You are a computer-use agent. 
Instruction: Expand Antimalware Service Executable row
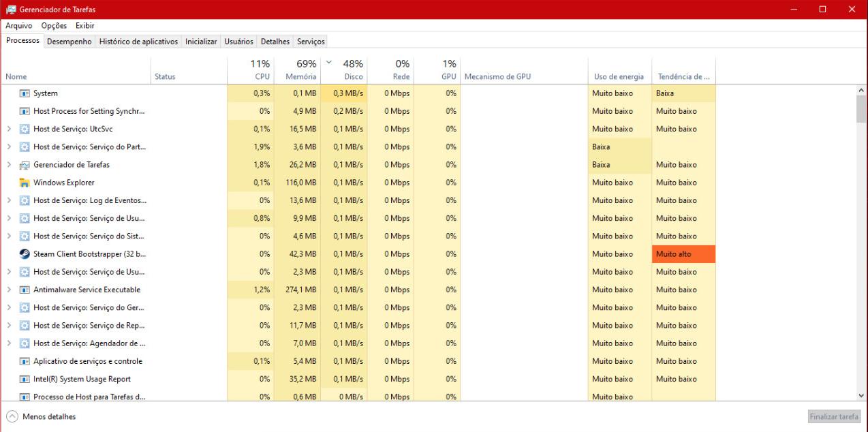pyautogui.click(x=9, y=290)
